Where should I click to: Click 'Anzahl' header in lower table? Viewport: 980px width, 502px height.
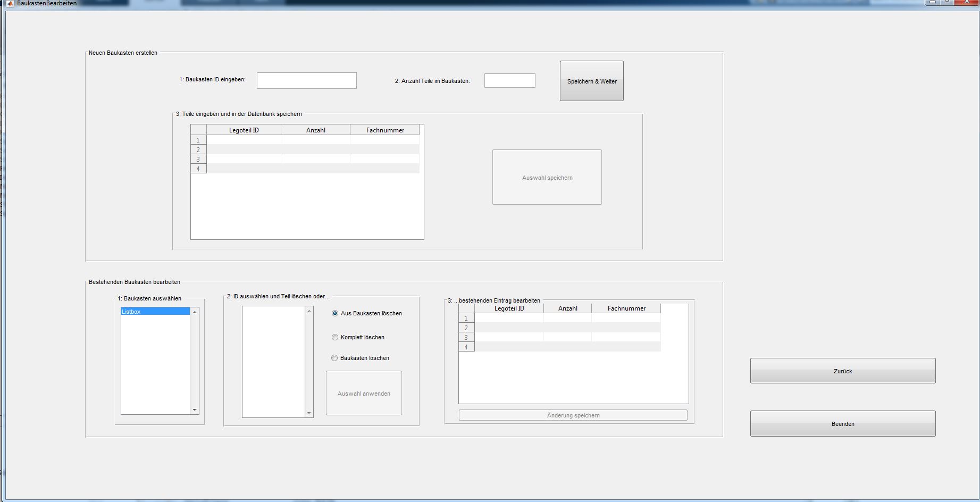567,308
